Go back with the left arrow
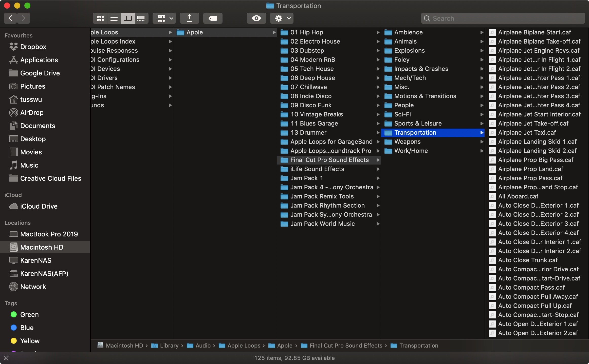589x364 pixels. (x=10, y=18)
